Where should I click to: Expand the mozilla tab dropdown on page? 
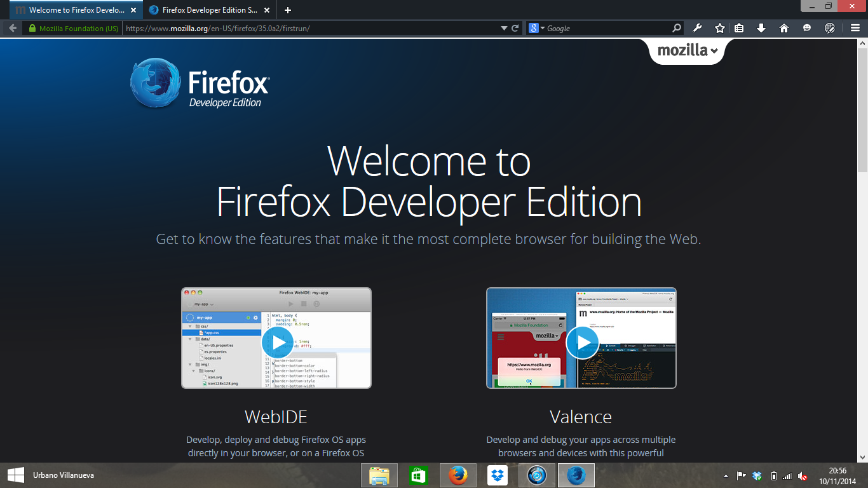[x=688, y=51]
